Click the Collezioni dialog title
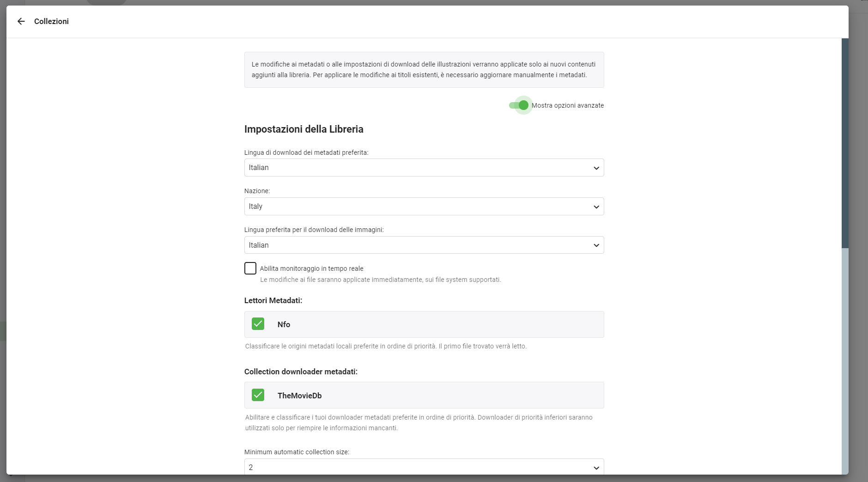 tap(51, 21)
